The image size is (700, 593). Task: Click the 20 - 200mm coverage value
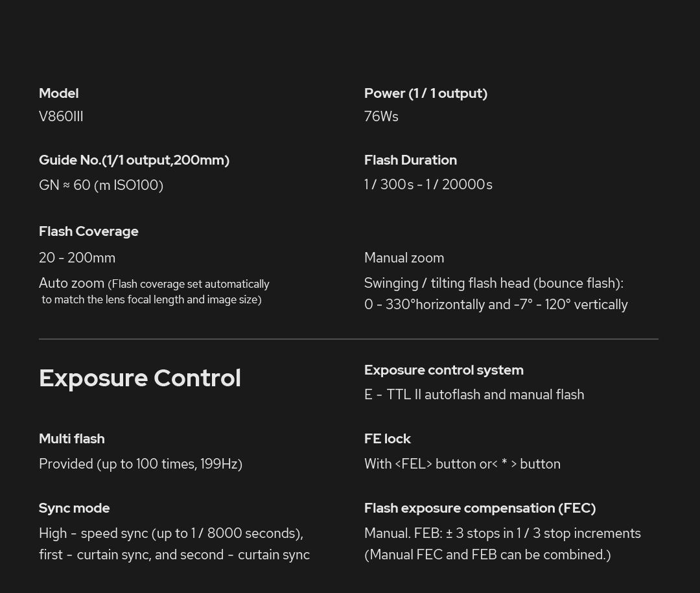pos(77,258)
